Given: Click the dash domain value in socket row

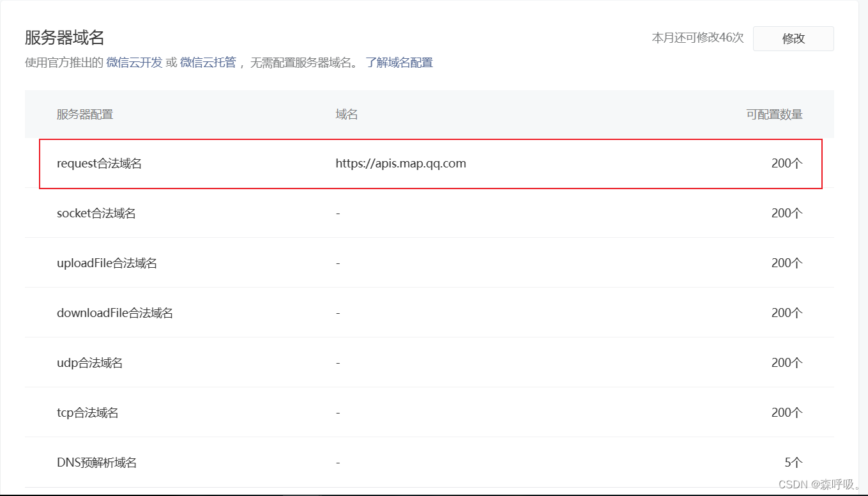Looking at the screenshot, I should click(x=338, y=213).
